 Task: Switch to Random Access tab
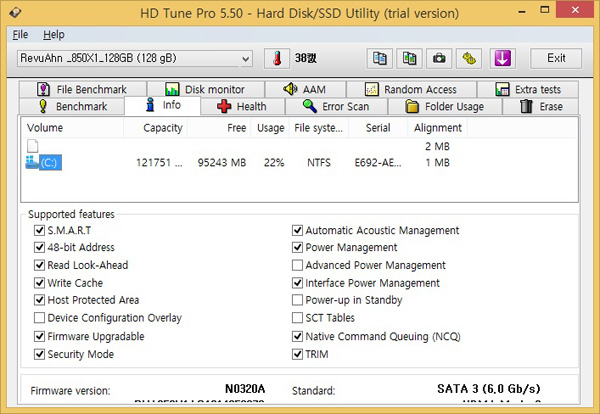tap(411, 89)
